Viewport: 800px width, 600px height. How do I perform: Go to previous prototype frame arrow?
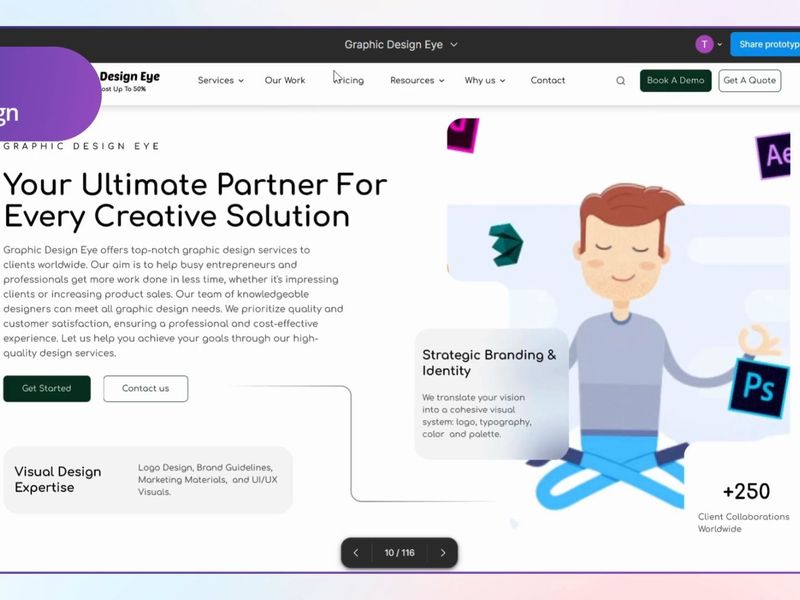point(356,553)
